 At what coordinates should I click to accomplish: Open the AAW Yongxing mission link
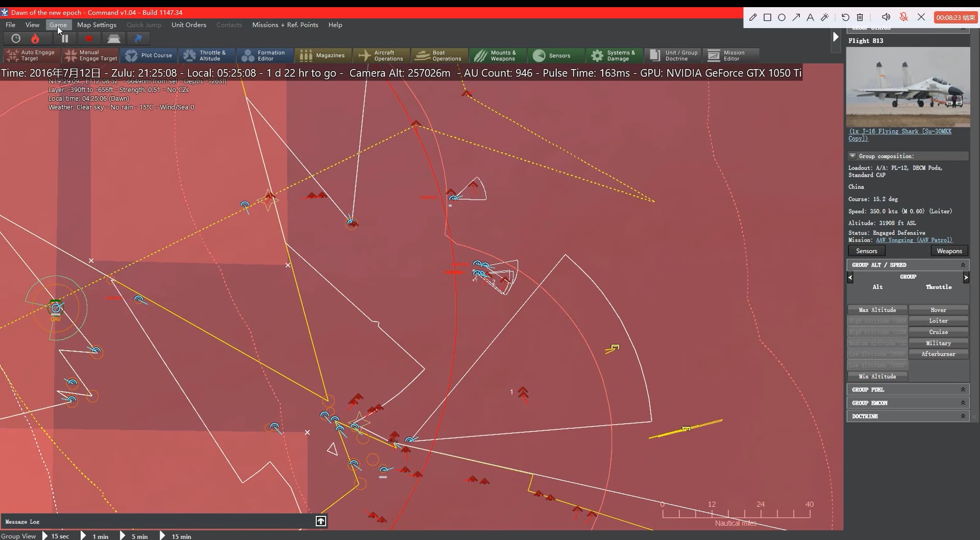tap(914, 240)
